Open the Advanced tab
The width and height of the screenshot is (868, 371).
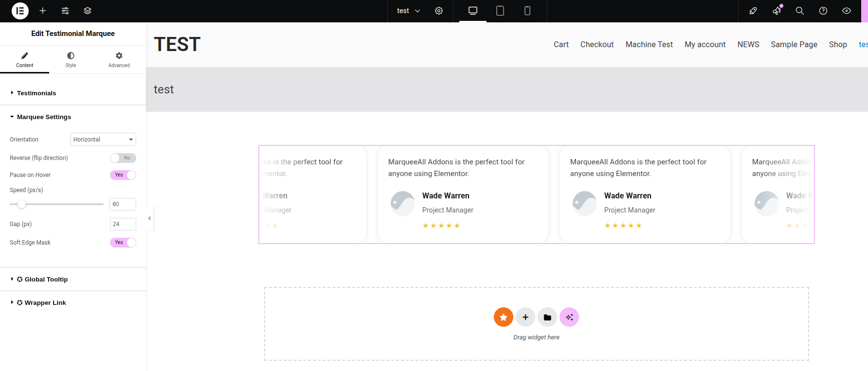[119, 59]
